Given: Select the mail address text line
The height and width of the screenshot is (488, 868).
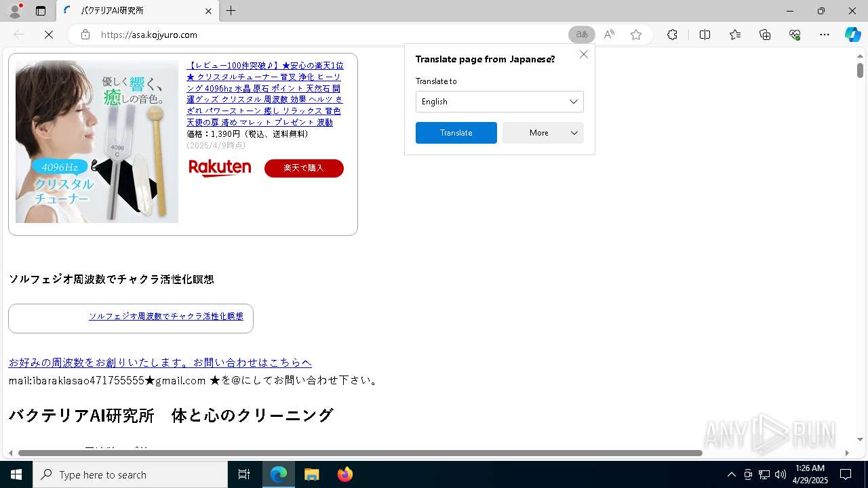Looking at the screenshot, I should coord(193,380).
